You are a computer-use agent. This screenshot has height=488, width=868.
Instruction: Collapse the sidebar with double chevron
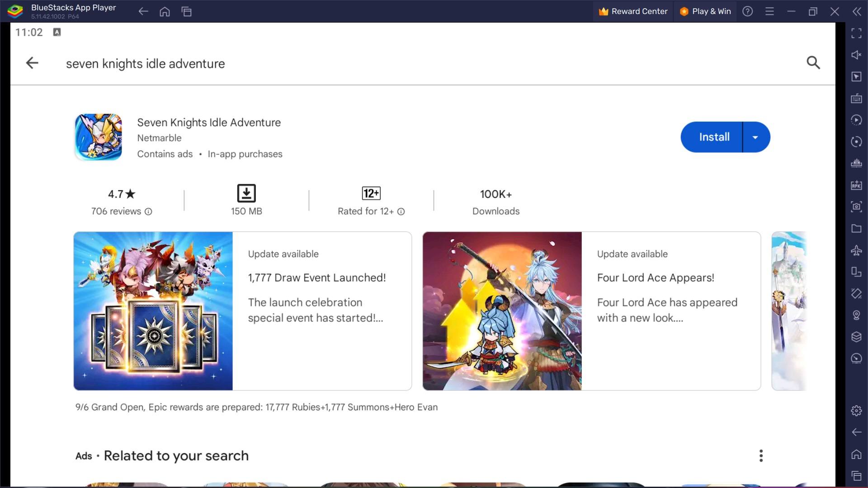[857, 11]
